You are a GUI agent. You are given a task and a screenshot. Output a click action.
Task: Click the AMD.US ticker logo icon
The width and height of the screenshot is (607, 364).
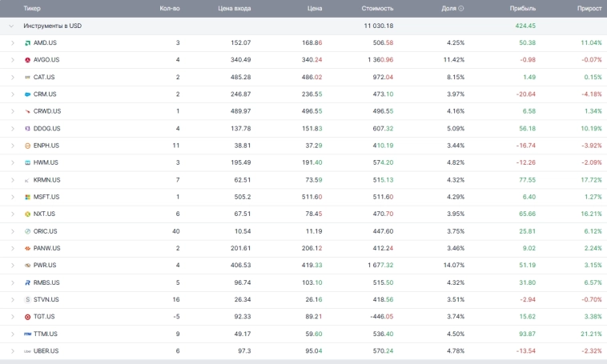28,42
